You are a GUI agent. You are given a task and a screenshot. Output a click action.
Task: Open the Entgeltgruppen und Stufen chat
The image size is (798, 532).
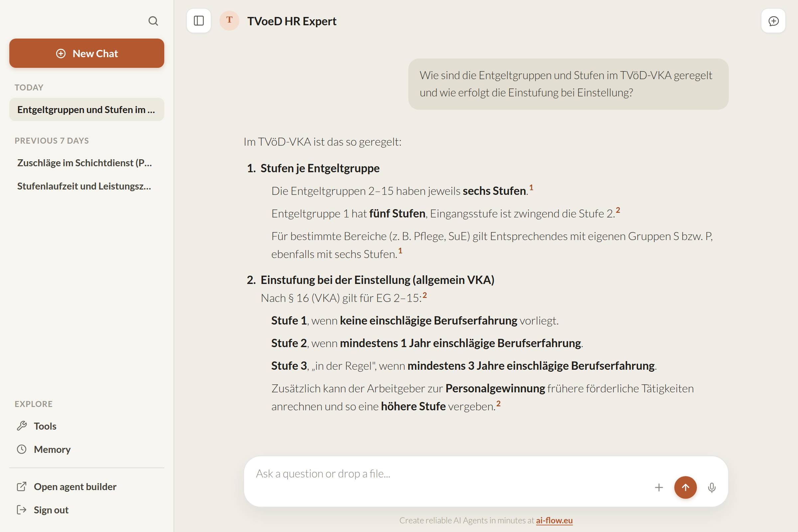pyautogui.click(x=86, y=110)
